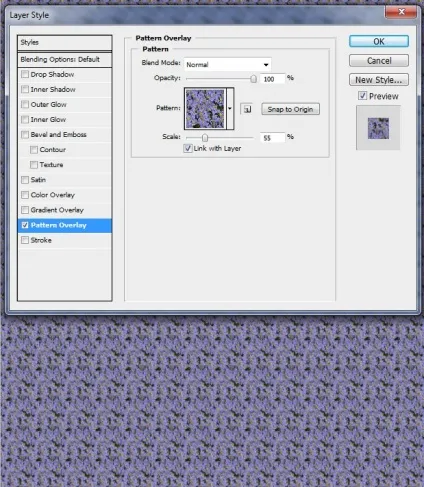Click the OK button
The image size is (424, 487).
coord(379,42)
